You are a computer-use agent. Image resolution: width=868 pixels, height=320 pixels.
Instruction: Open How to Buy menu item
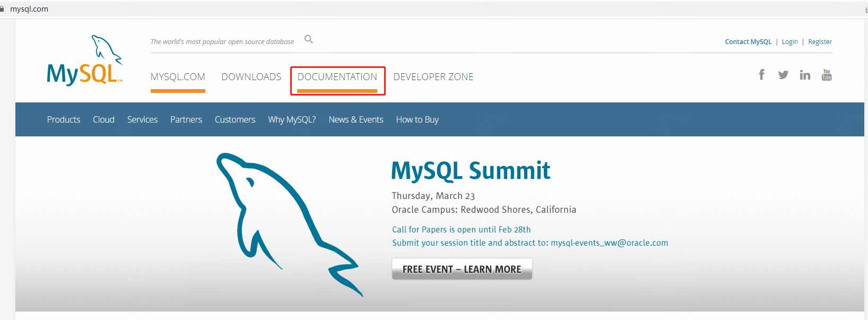coord(418,119)
